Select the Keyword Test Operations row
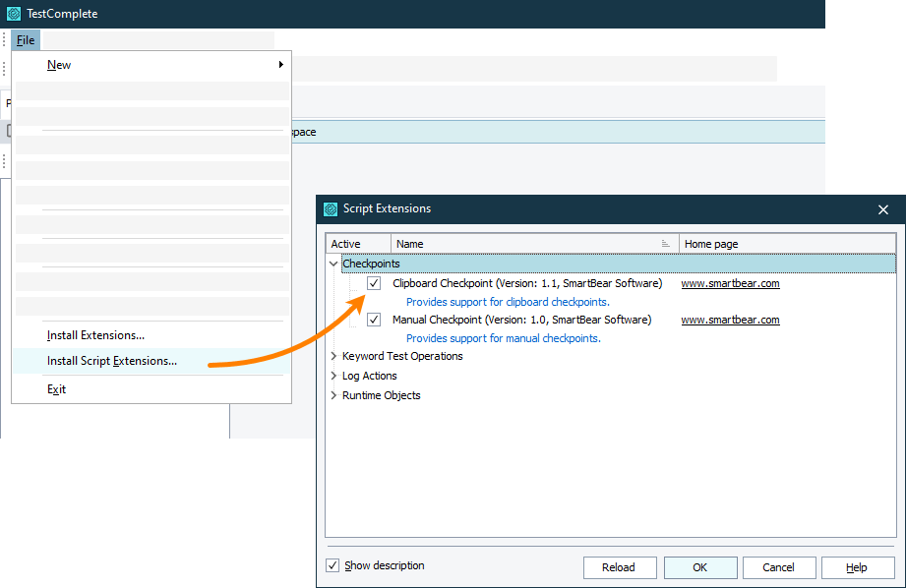 pos(402,356)
